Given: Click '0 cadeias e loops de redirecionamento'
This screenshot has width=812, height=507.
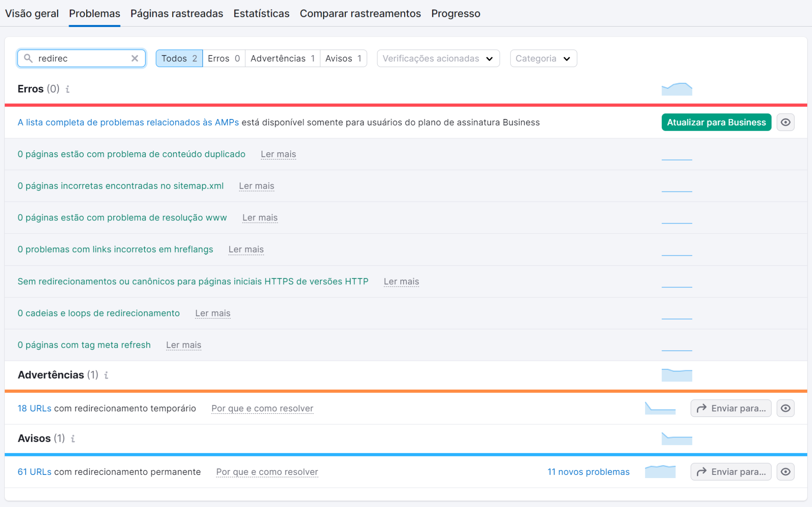Looking at the screenshot, I should click(x=98, y=313).
